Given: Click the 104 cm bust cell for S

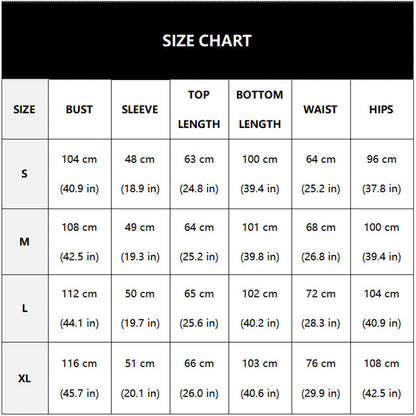Looking at the screenshot, I should (79, 174).
